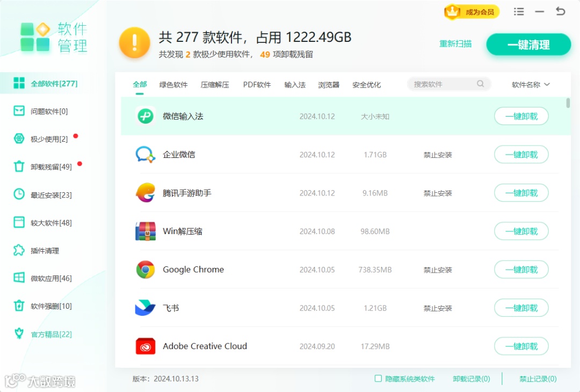Click the Google Chrome icon
Viewport: 580px width, 392px height.
click(x=146, y=270)
